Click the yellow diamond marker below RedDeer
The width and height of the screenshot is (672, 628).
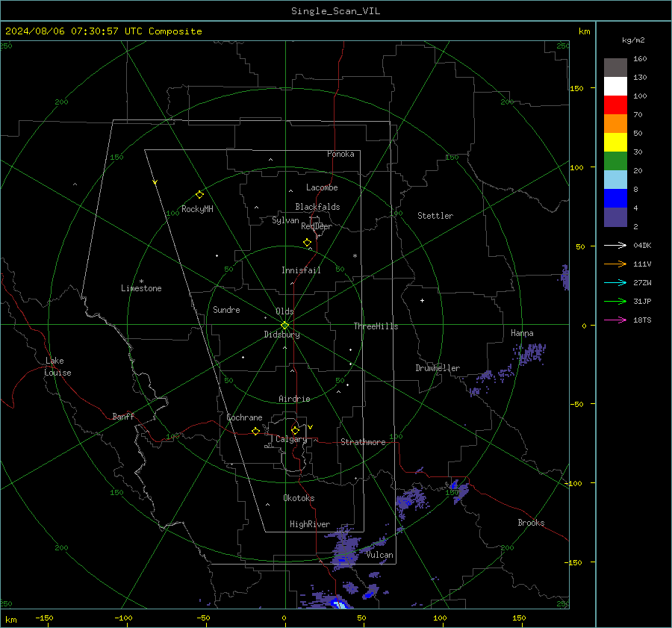[308, 243]
